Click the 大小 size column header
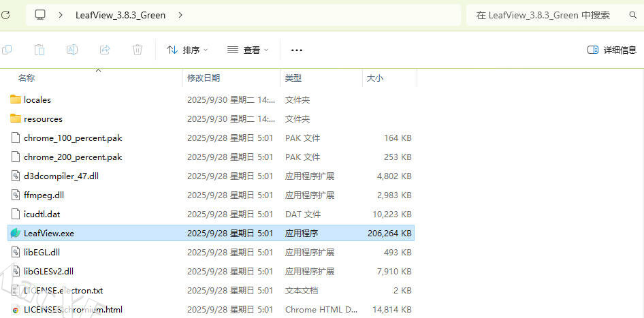This screenshot has width=644, height=318. click(375, 78)
